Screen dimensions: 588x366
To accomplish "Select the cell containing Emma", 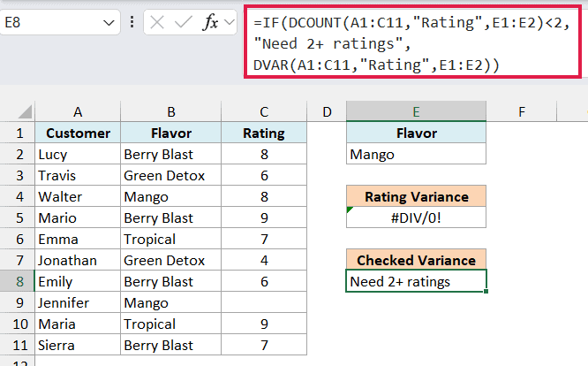I will (78, 239).
